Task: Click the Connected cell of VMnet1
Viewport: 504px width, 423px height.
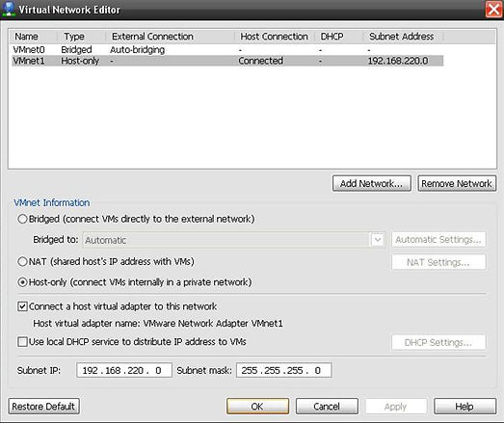Action: point(261,61)
